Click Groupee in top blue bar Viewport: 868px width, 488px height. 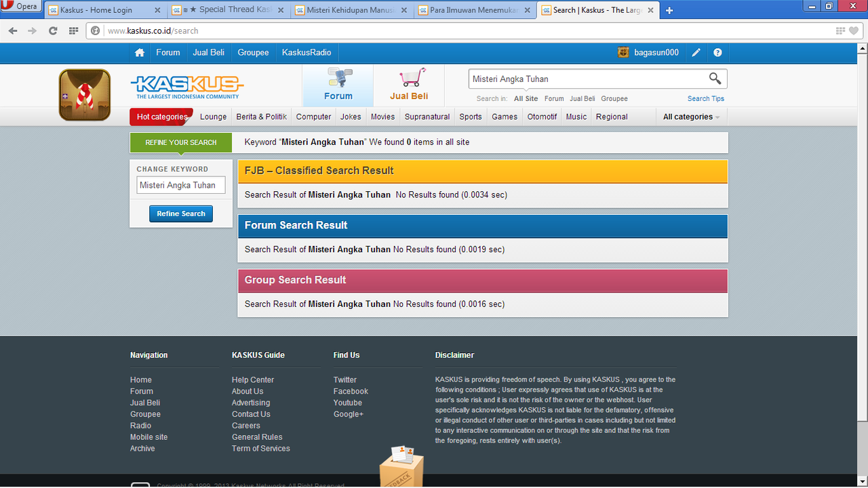[253, 52]
